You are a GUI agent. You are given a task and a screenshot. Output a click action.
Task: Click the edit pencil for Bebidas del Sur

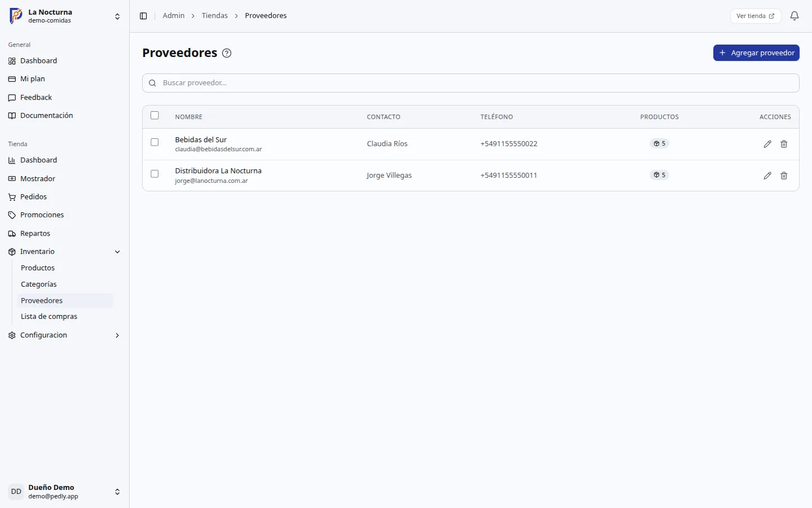767,144
